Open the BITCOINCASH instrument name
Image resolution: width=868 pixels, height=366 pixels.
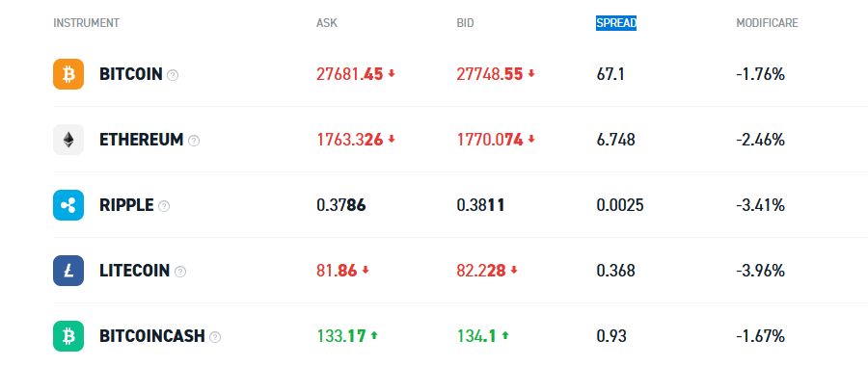coord(152,336)
